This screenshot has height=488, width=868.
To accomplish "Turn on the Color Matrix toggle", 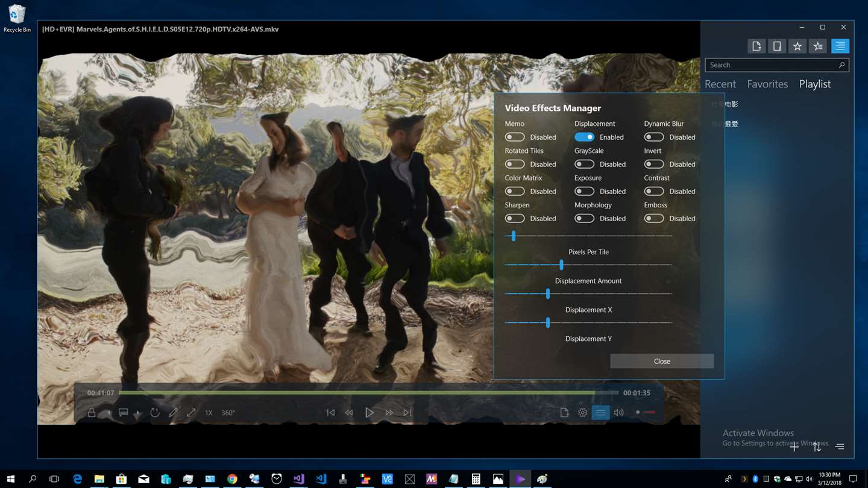I will tap(515, 192).
